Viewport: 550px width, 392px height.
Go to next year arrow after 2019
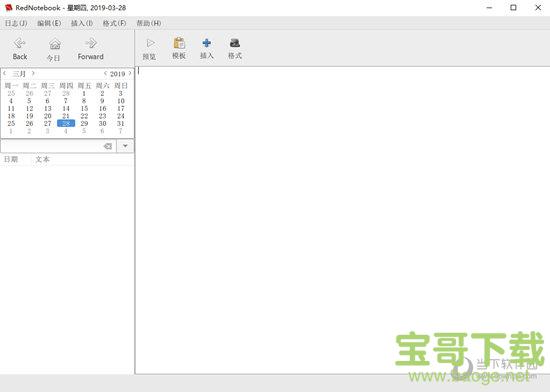[130, 73]
